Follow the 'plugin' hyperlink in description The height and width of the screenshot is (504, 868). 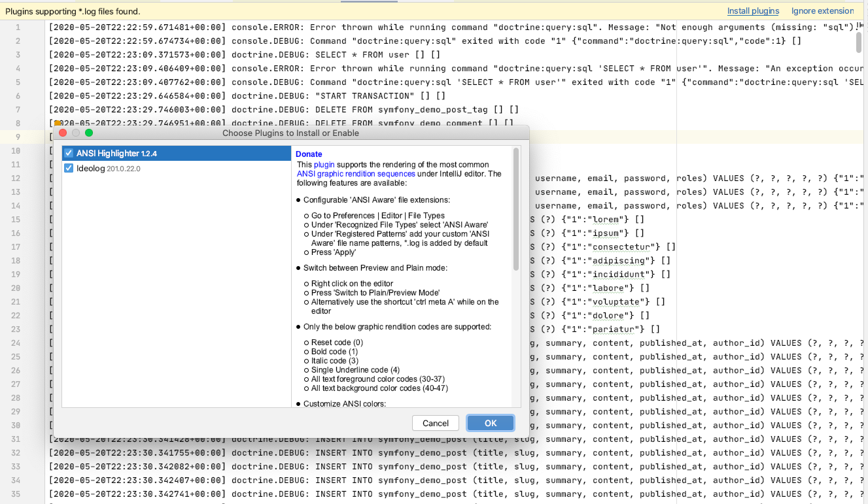[x=324, y=165]
